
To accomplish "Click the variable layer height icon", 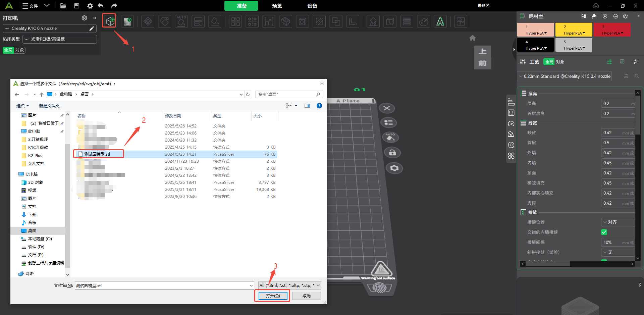I will pos(407,21).
